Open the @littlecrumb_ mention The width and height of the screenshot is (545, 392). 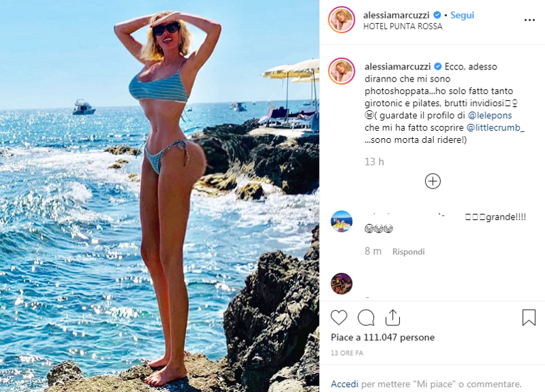495,127
